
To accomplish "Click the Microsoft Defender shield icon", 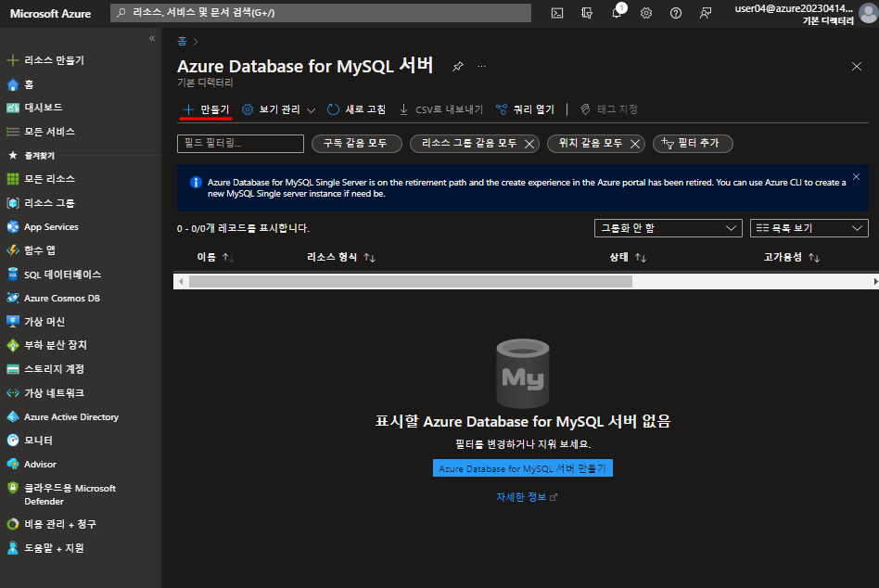I will [x=12, y=488].
